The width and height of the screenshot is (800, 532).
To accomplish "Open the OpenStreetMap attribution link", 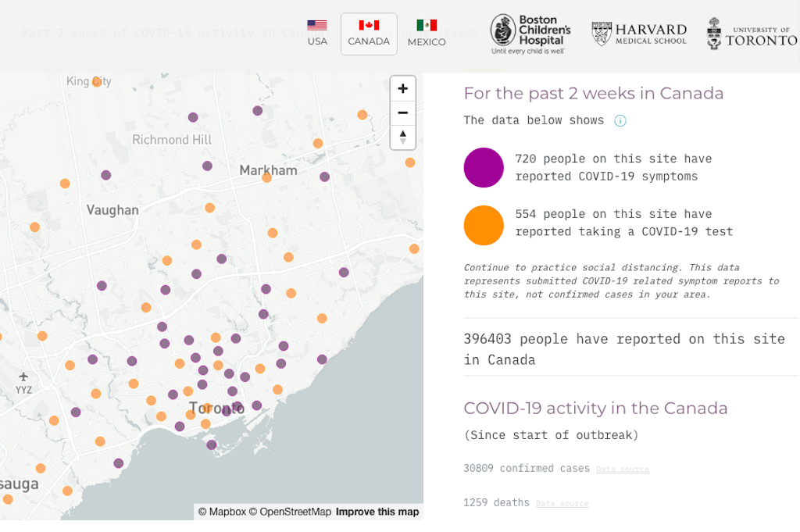I will 290,512.
